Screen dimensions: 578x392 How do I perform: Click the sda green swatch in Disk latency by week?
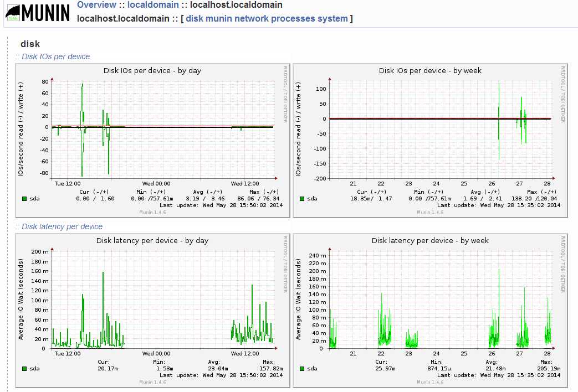[302, 368]
